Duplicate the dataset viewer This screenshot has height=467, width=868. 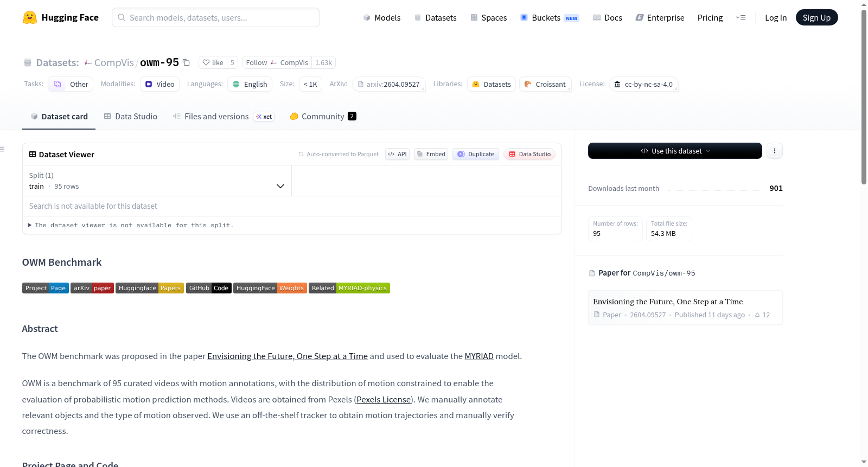click(476, 154)
